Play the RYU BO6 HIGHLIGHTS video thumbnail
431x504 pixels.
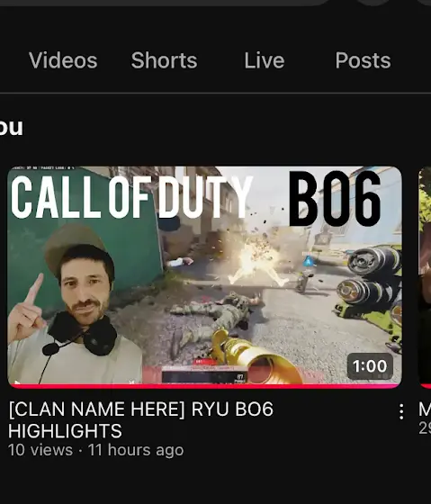204,277
